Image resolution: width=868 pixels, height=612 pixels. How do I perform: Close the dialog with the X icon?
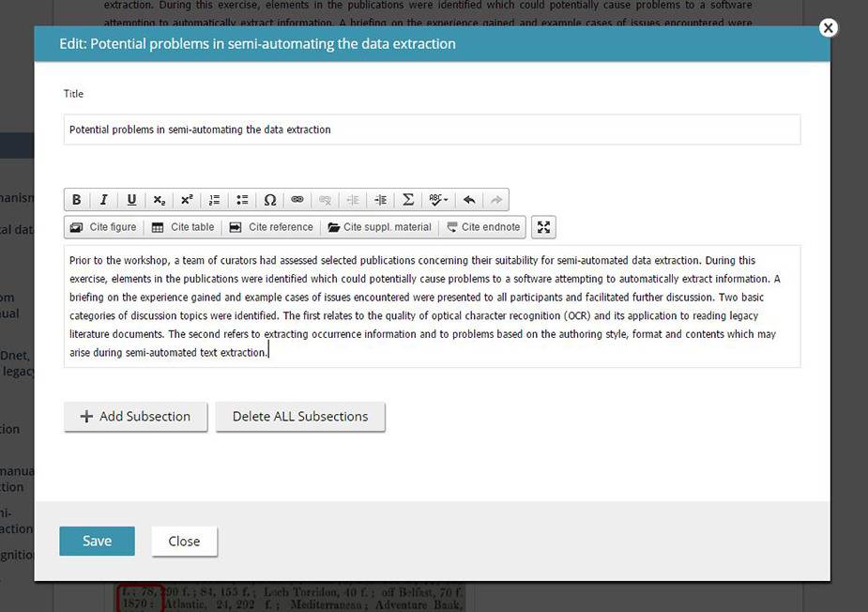point(829,28)
